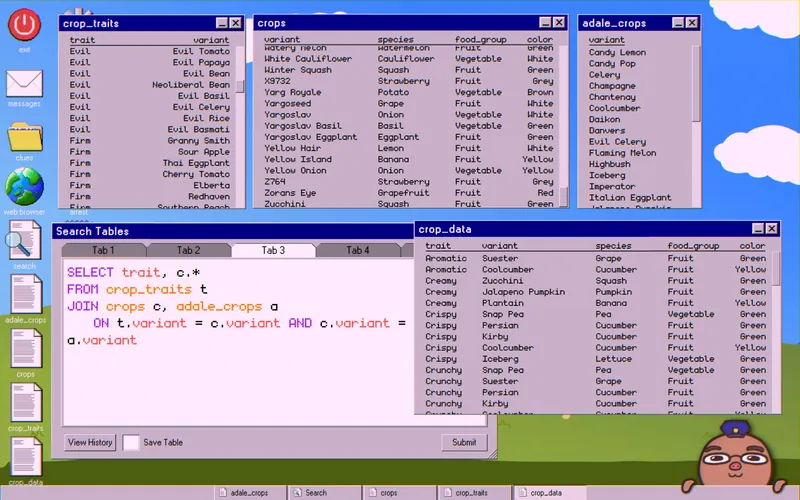Image resolution: width=800 pixels, height=500 pixels.
Task: Select the Search taskbar item
Action: click(324, 493)
